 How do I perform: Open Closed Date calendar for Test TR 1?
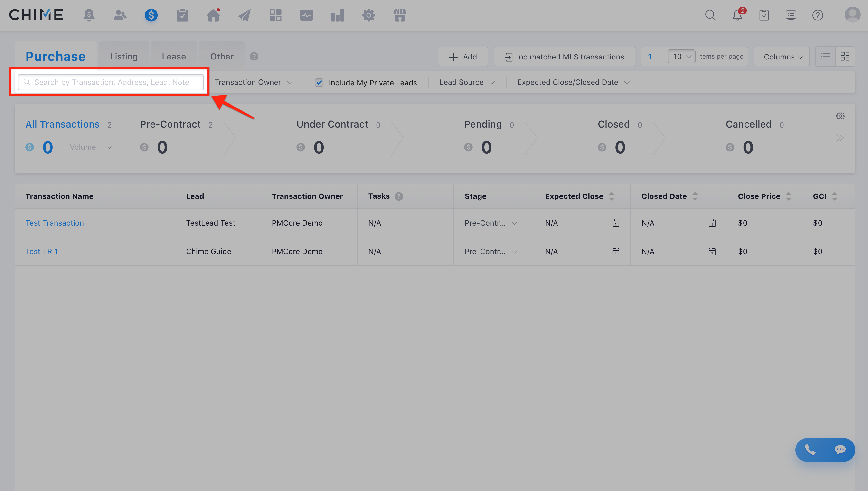pos(712,252)
